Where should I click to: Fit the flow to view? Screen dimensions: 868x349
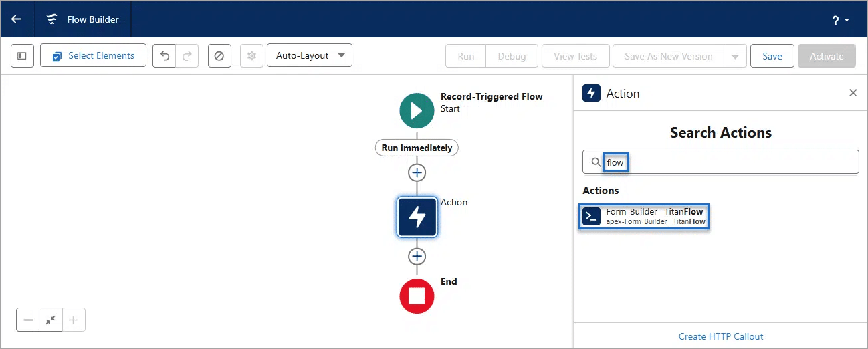click(x=51, y=320)
